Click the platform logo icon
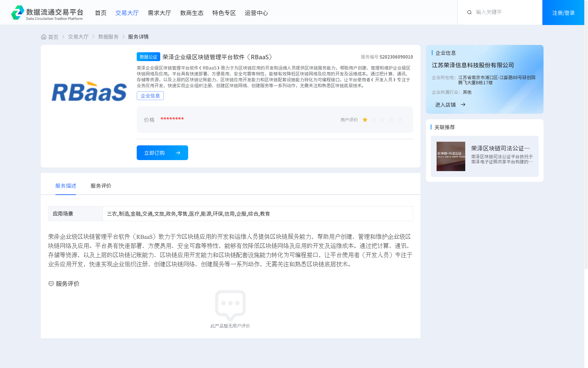 coord(18,13)
